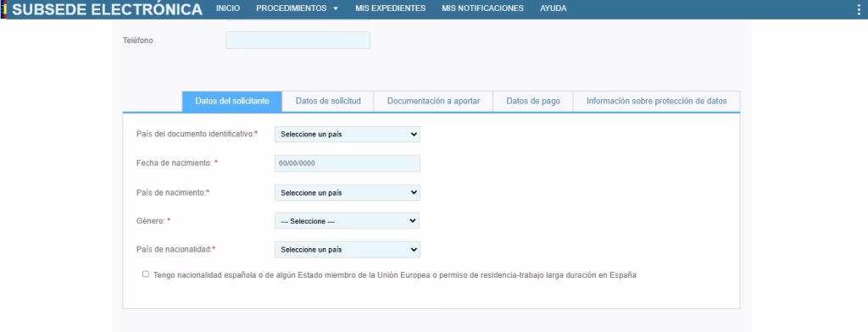Click the Fecha de nacimiento date field
Screen dimensions: 868x332
347,163
